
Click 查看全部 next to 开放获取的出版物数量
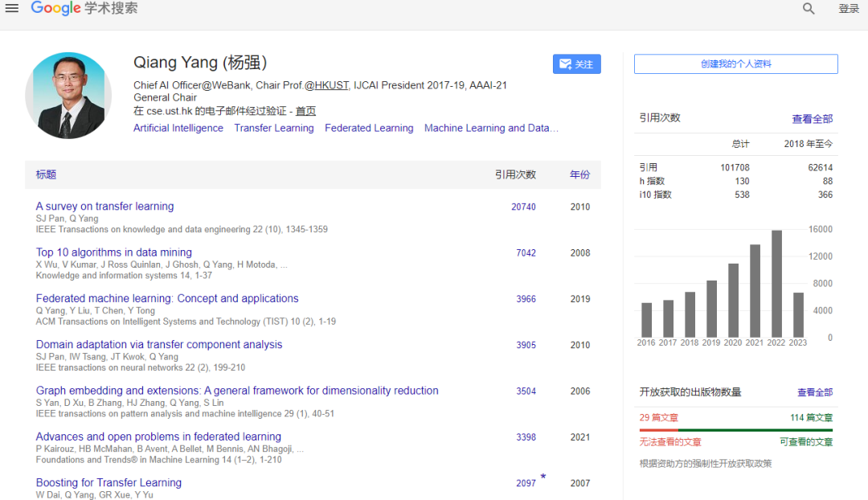[x=815, y=392]
